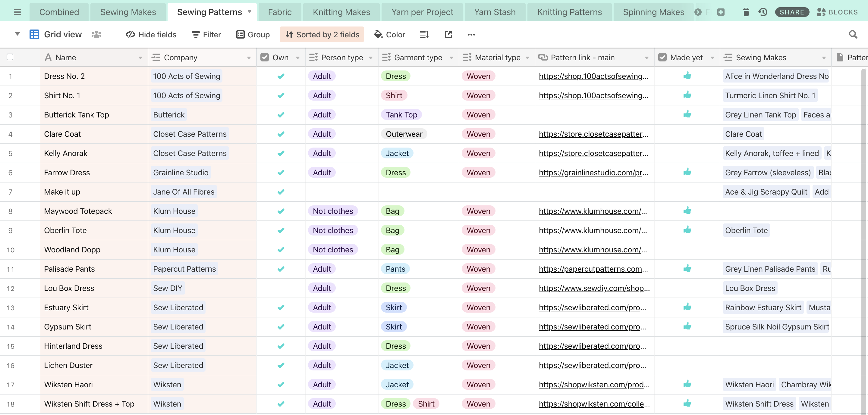
Task: Click the Grid view grid icon
Action: [34, 34]
